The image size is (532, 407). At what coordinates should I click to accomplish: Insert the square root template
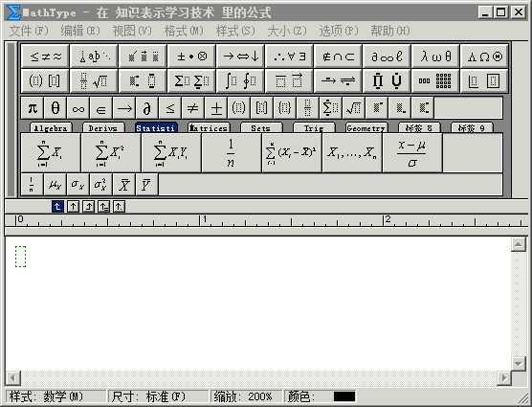pyautogui.click(x=353, y=108)
